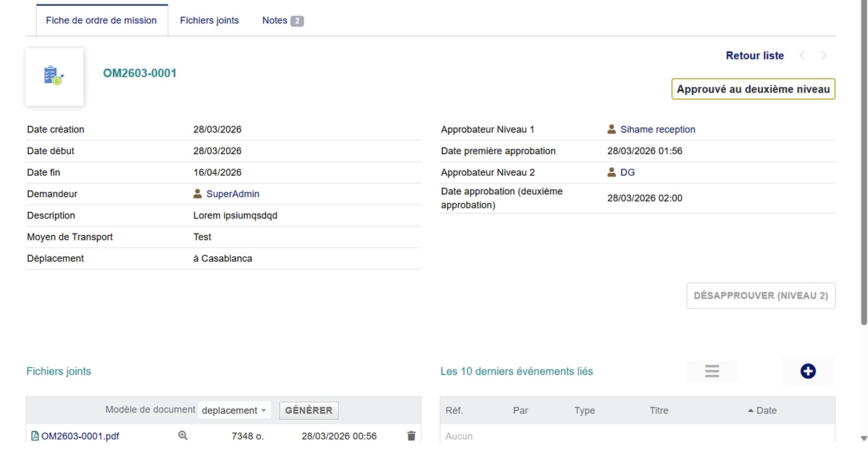
Task: Open SuperAdmin user profile link
Action: 233,194
